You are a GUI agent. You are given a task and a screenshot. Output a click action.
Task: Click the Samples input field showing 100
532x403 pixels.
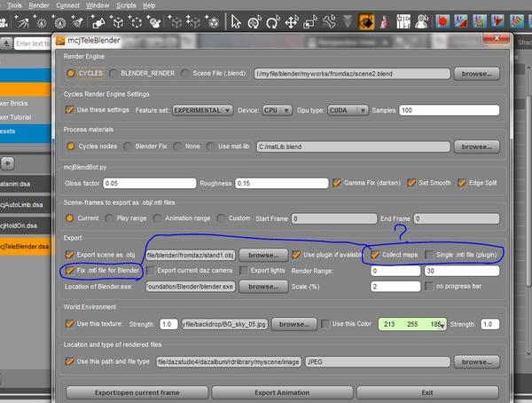[x=450, y=110]
